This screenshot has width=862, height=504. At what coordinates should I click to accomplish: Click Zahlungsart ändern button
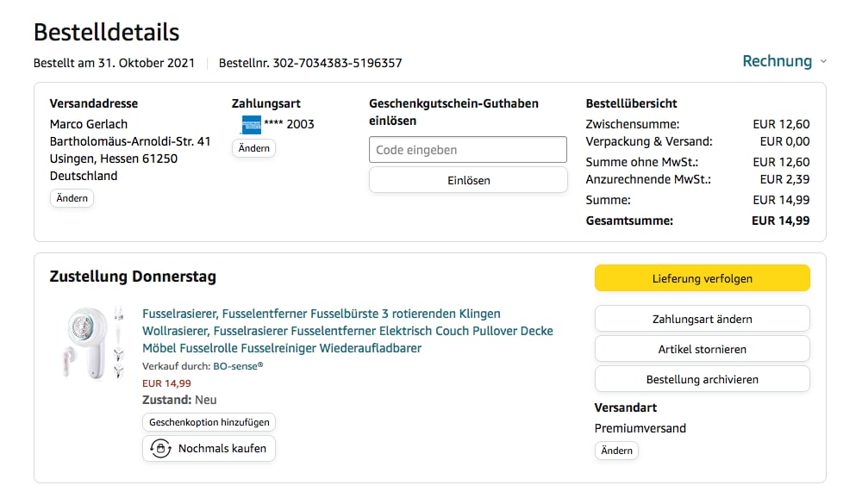[702, 319]
